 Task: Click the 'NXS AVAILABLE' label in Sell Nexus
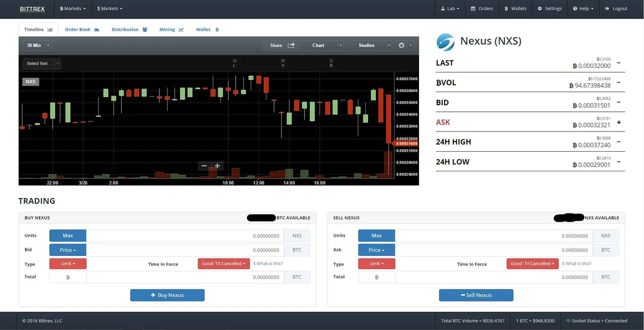602,218
